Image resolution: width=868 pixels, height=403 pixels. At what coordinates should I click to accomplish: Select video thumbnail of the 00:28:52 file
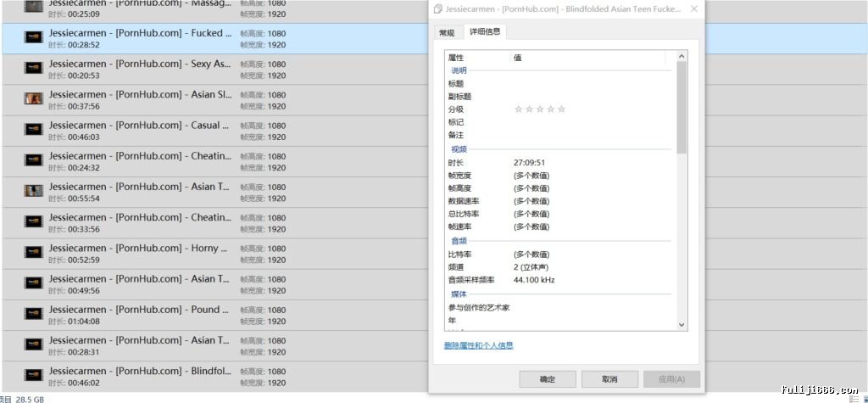(33, 37)
